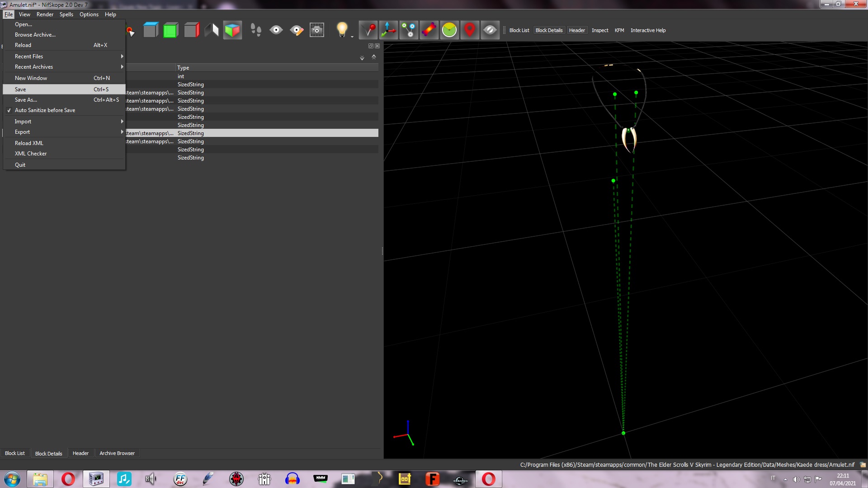Select the top view cube icon

pos(151,30)
